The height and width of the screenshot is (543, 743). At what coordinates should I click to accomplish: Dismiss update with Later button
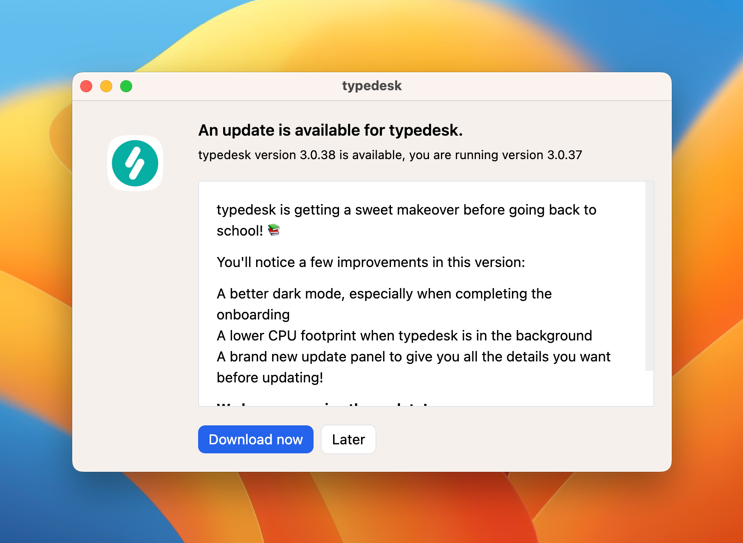point(348,439)
